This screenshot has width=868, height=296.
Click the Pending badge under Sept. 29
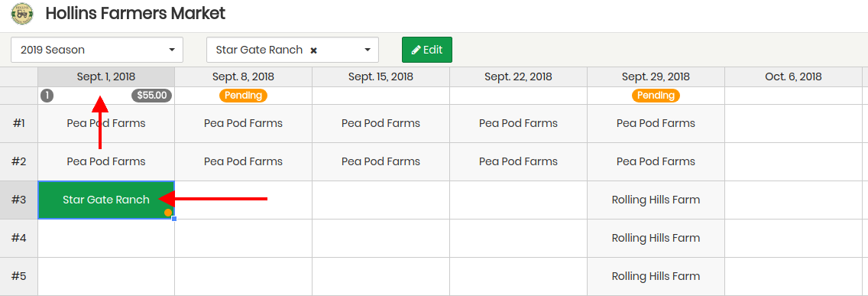point(656,96)
